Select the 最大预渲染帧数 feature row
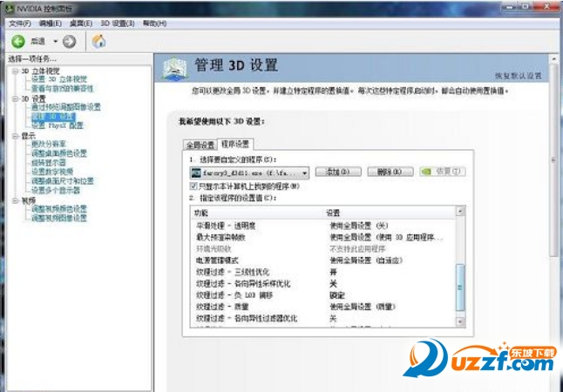 click(323, 237)
